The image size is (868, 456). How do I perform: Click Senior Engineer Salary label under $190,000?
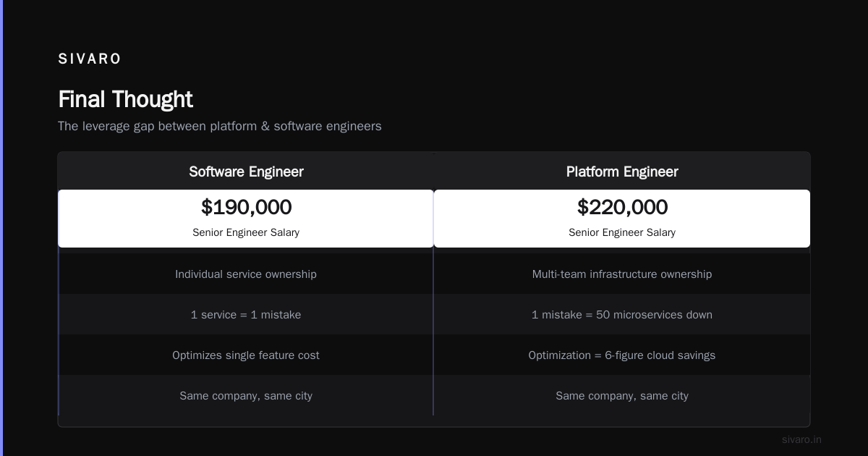point(246,232)
